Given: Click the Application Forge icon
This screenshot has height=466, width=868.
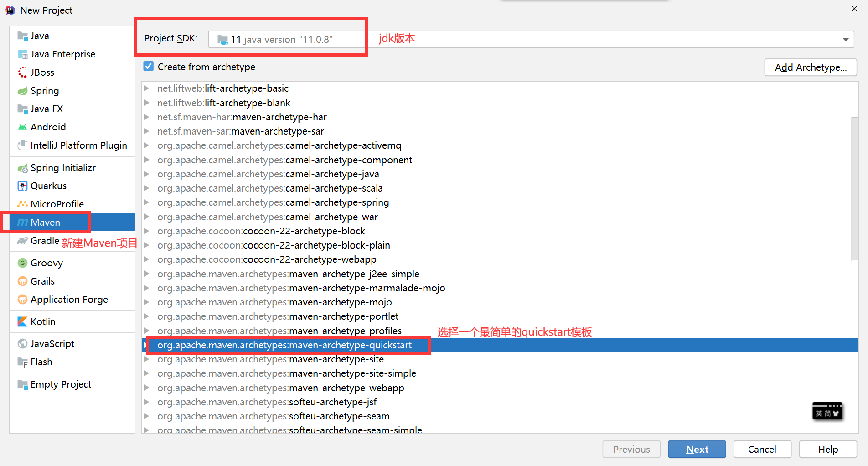Looking at the screenshot, I should click(22, 300).
